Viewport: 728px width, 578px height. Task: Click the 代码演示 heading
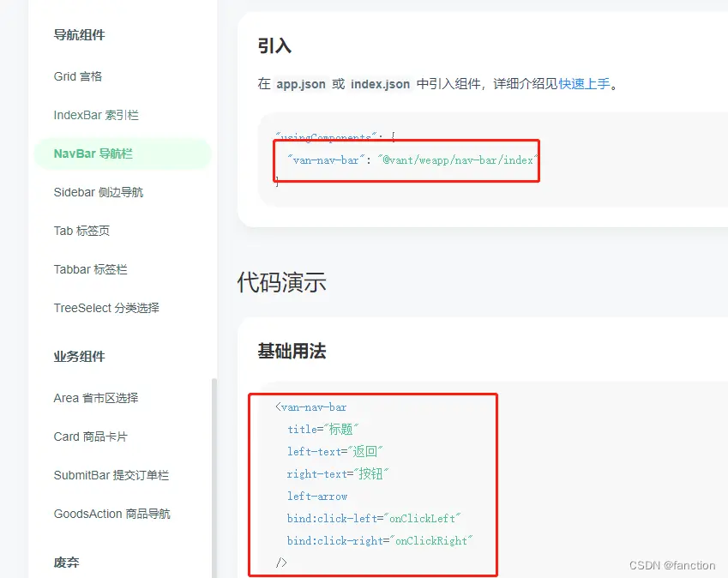[282, 282]
